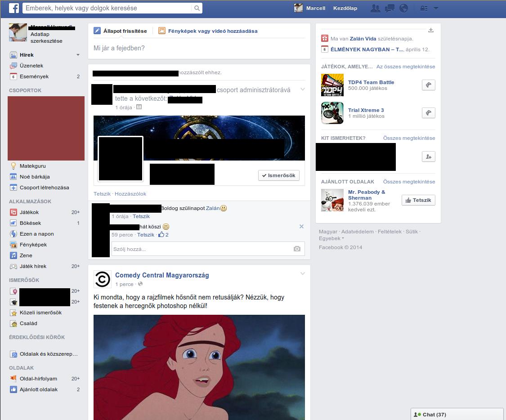Open Közeli ismerősök star icon
The height and width of the screenshot is (420, 506).
click(x=13, y=313)
